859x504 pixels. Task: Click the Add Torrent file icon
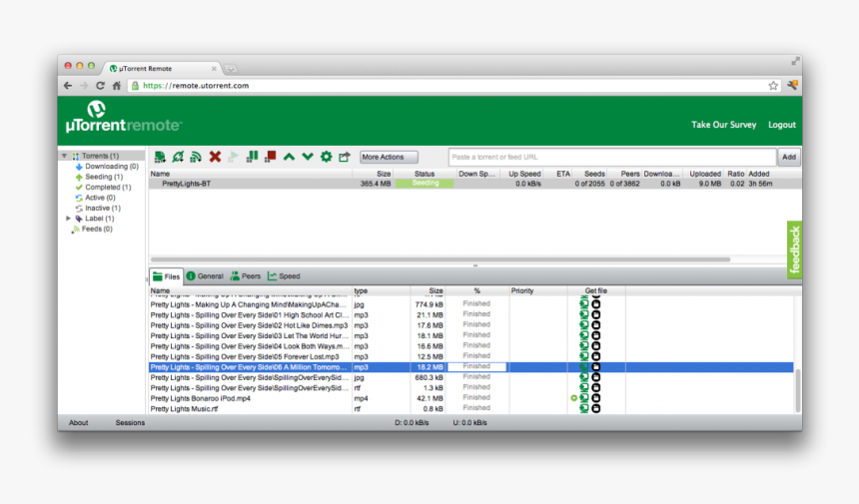(160, 157)
